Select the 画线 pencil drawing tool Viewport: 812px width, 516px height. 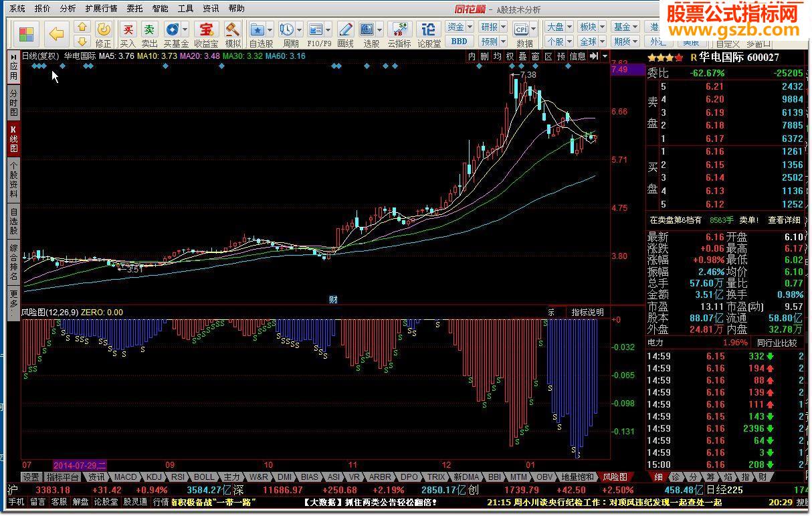click(346, 34)
